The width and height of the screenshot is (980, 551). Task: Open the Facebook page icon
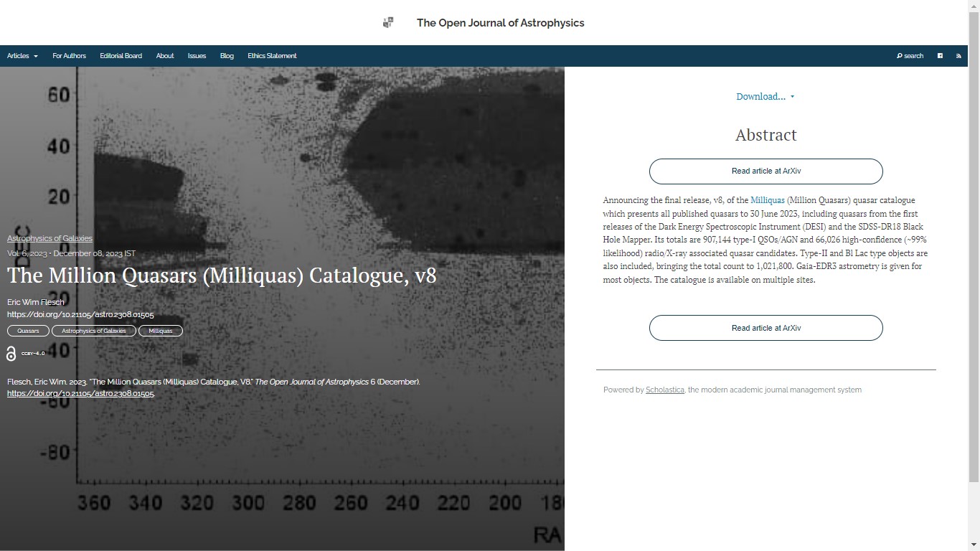(x=940, y=56)
